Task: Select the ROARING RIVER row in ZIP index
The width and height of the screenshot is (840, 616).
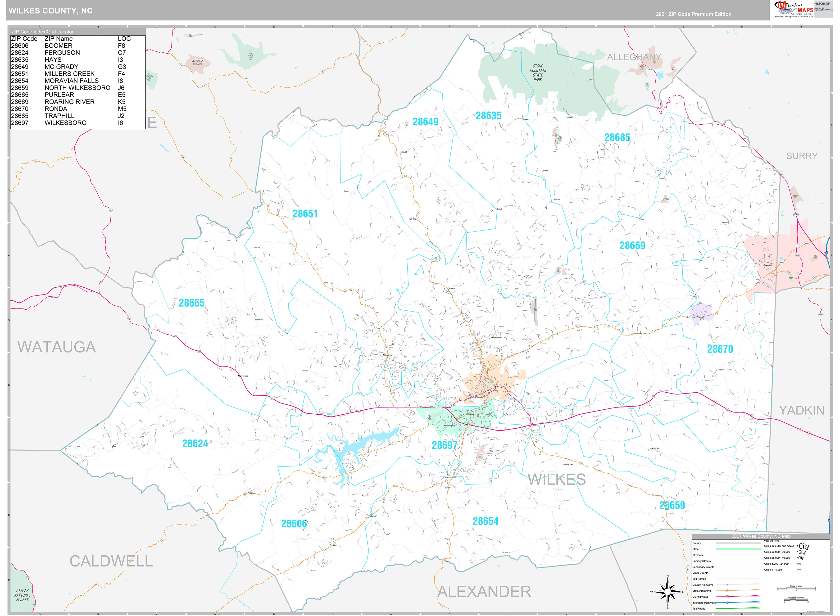Action: point(71,102)
